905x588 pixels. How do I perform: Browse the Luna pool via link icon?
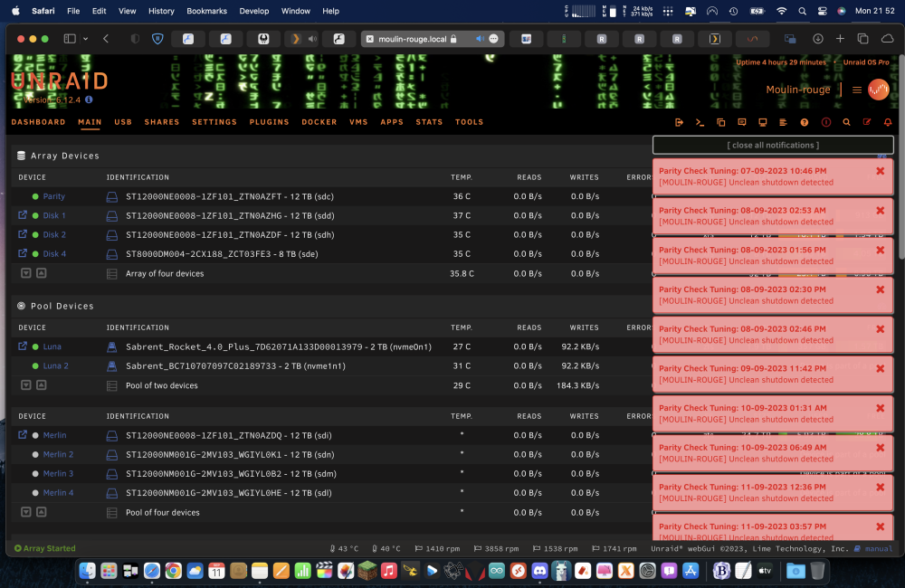point(23,346)
